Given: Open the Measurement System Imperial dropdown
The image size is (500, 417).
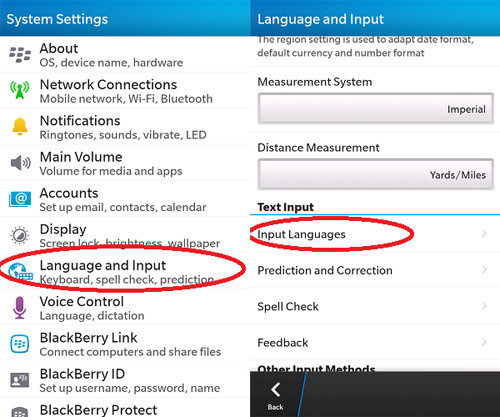Looking at the screenshot, I should pos(376,109).
